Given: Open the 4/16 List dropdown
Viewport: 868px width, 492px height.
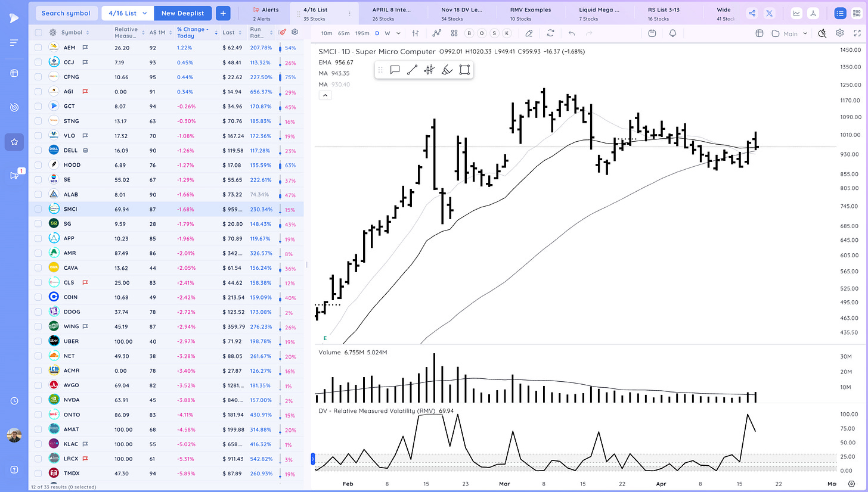Looking at the screenshot, I should click(x=128, y=13).
